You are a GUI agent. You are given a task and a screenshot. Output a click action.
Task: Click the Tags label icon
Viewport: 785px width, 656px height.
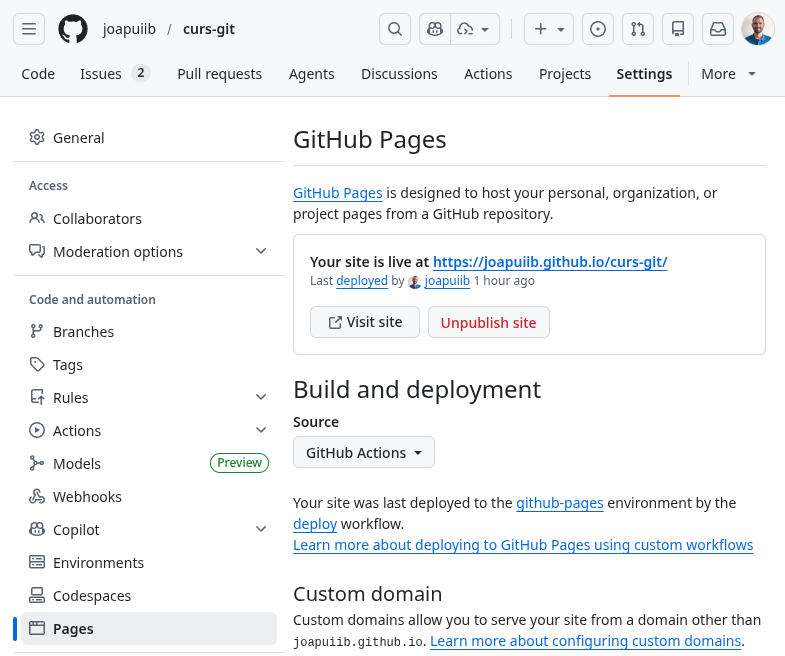(x=37, y=364)
